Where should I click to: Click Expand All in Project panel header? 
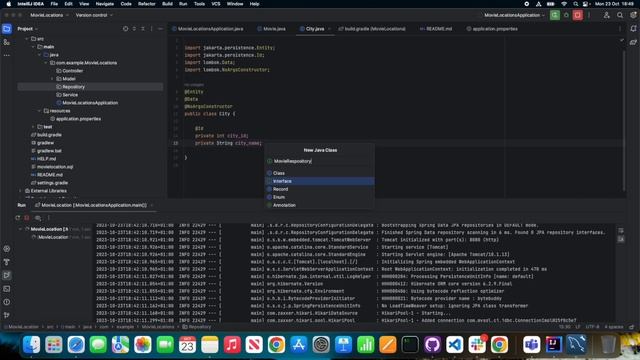point(134,29)
